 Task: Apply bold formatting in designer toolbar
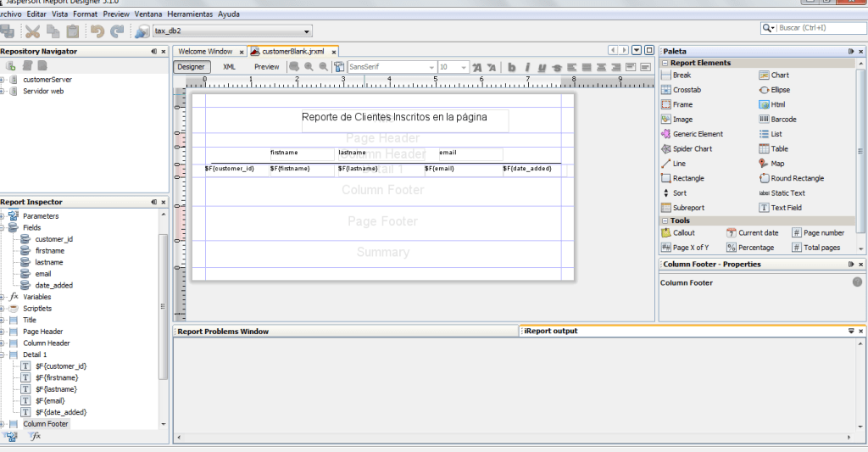512,67
